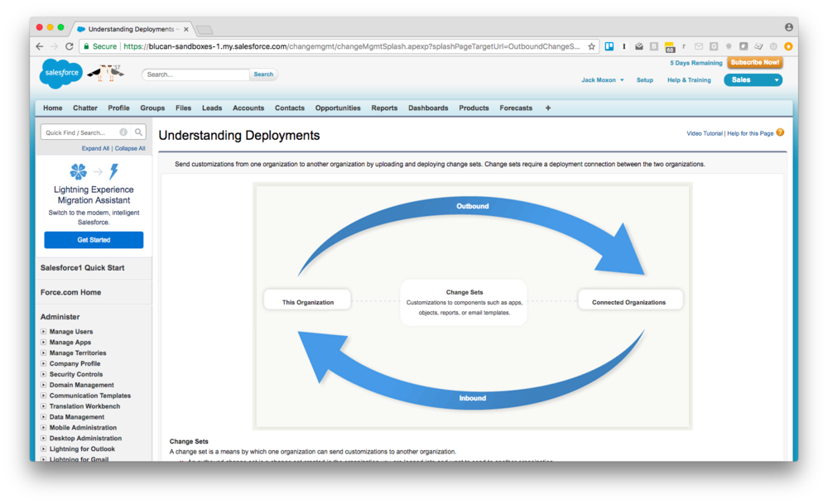Click the Get Started button
This screenshot has height=504, width=828.
[x=94, y=240]
